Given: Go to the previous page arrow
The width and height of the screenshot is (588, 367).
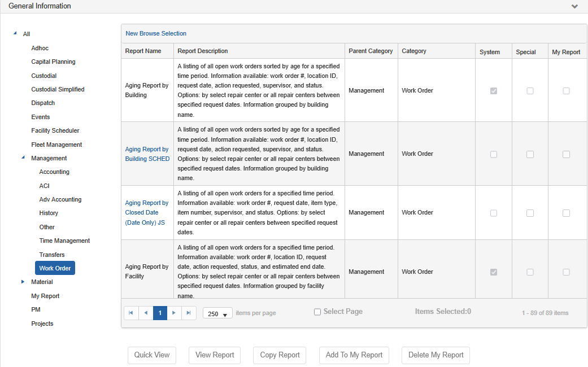Looking at the screenshot, I should click(146, 313).
